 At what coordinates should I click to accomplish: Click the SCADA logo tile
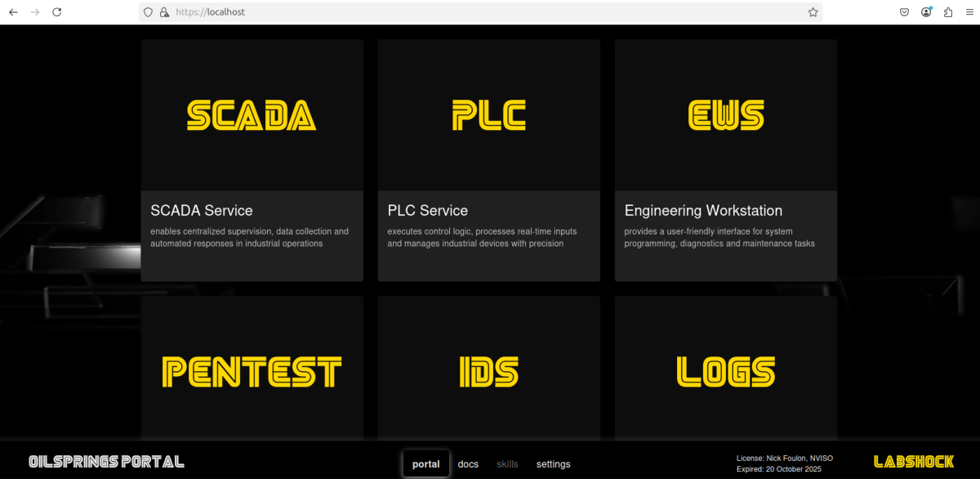(252, 115)
